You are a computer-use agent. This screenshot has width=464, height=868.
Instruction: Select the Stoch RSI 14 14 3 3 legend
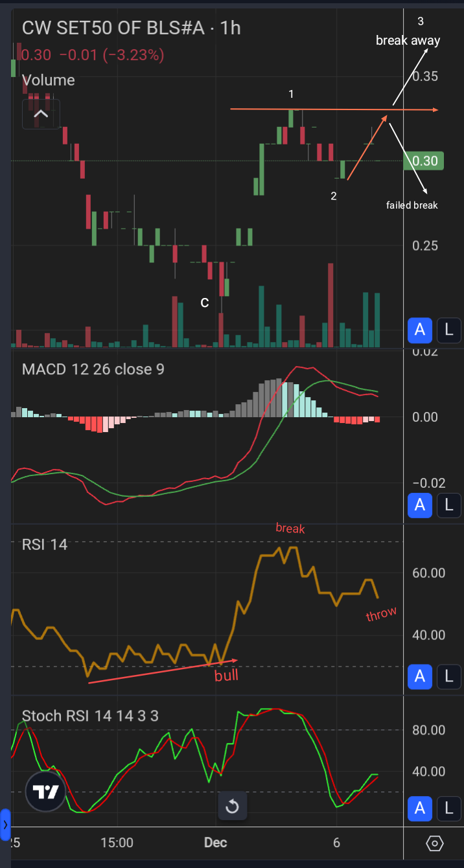coord(91,716)
